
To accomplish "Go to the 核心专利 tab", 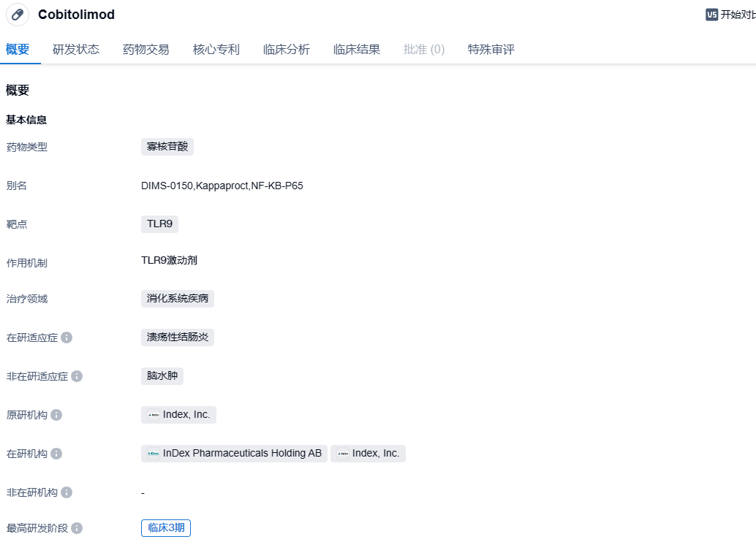I will point(216,50).
